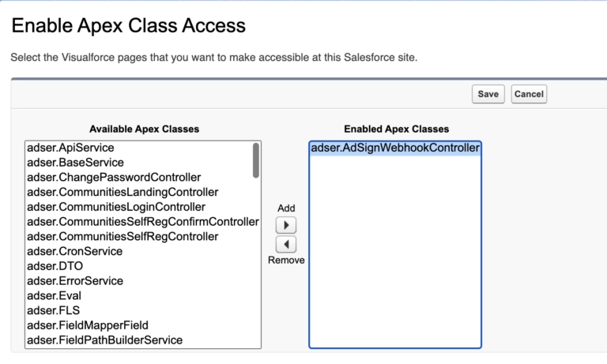Click the Add right-arrow button
The image size is (607, 364).
[285, 225]
